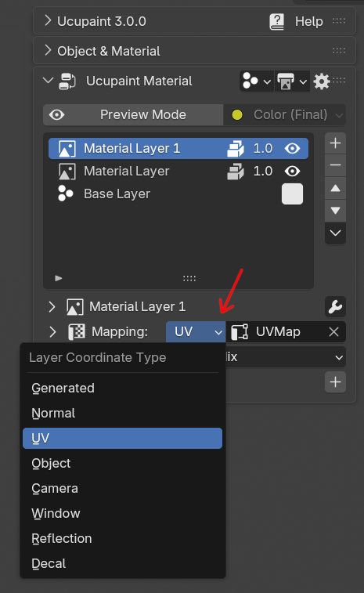364x593 pixels.
Task: Collapse the Ucupaint Material panel
Action: [48, 81]
